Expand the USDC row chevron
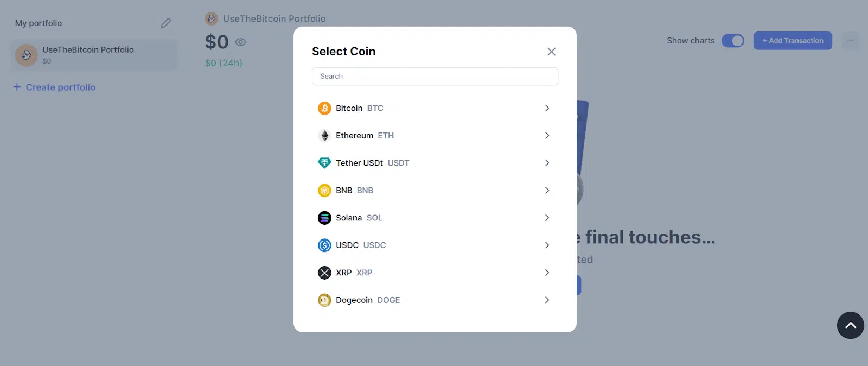Screen dimensions: 868x366 point(547,245)
